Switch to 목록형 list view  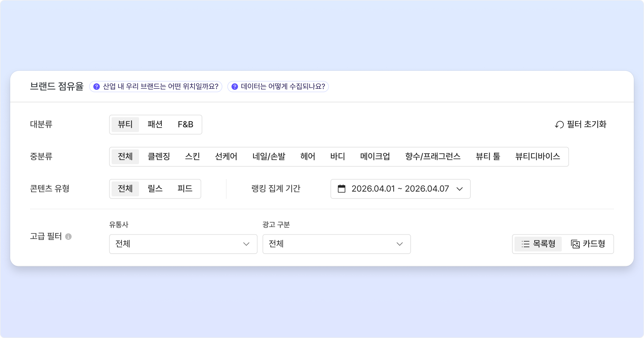pos(538,244)
